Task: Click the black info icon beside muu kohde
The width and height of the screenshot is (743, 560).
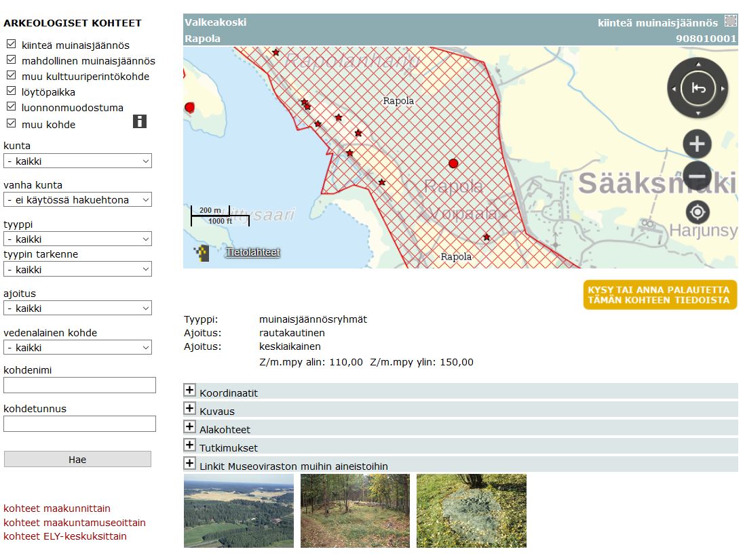Action: tap(139, 121)
